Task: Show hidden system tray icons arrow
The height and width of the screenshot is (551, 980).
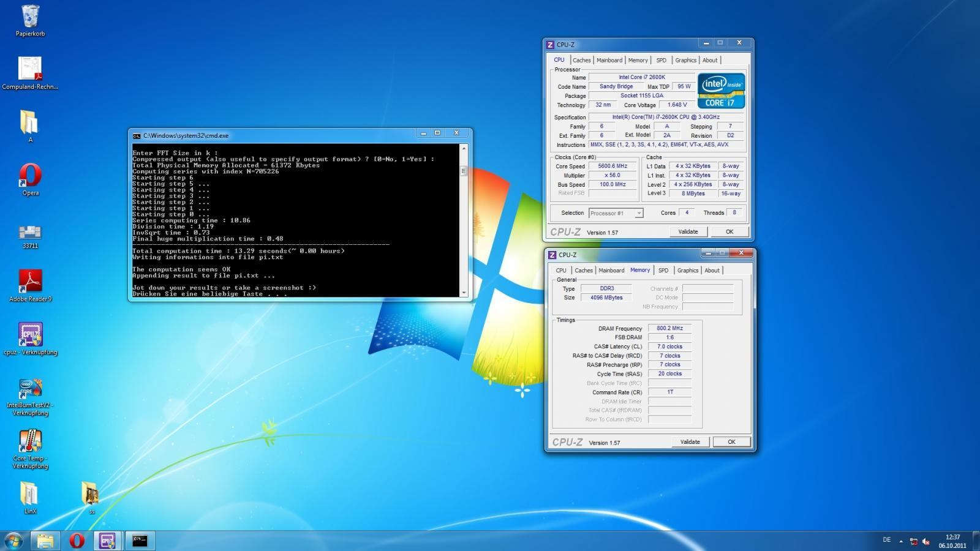Action: coord(901,541)
